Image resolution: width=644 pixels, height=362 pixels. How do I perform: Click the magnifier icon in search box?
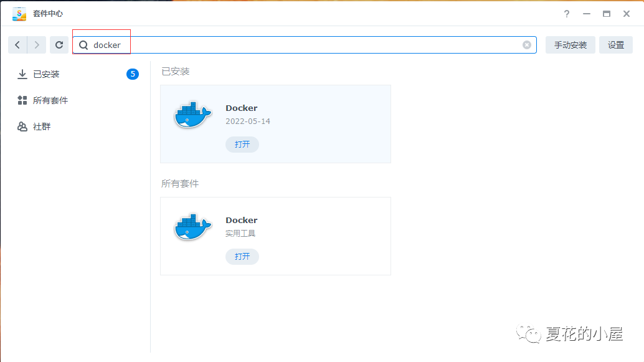point(83,45)
